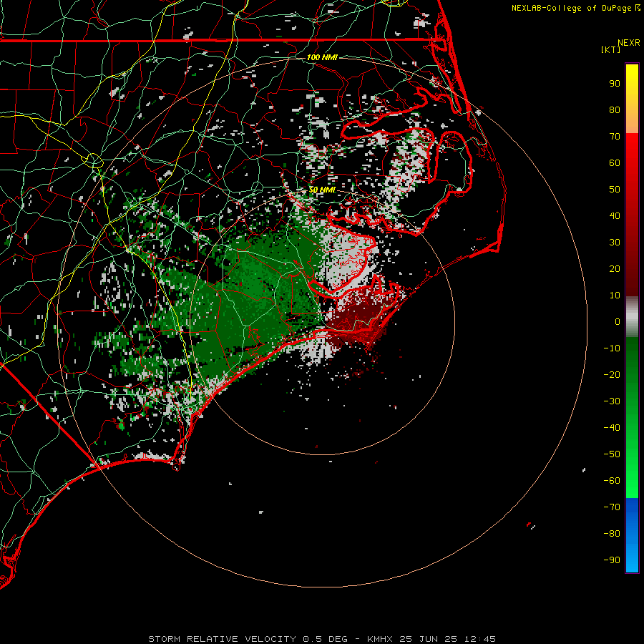This screenshot has height=644, width=644.
Task: Click the -50 value on the velocity scale
Action: (x=612, y=454)
